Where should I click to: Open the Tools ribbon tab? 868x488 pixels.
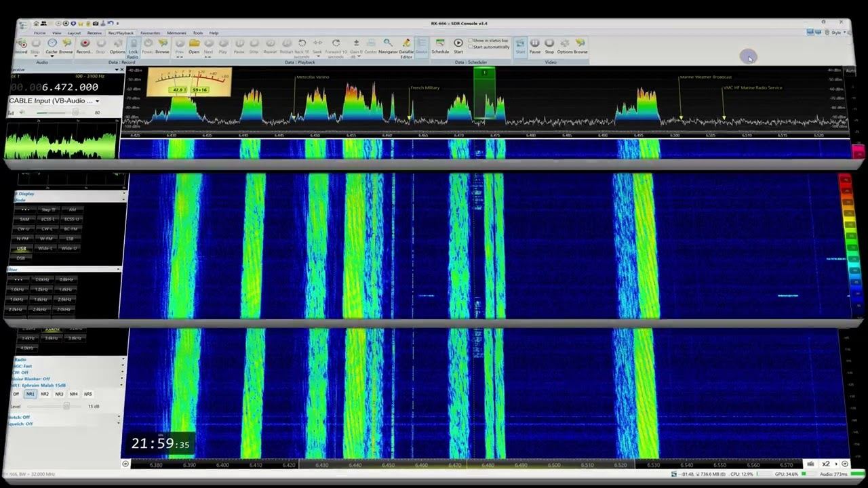point(198,33)
